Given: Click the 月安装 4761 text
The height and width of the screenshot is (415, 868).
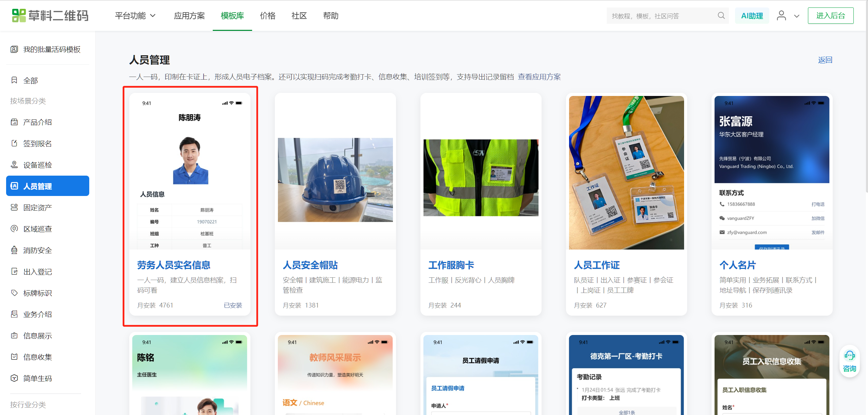Looking at the screenshot, I should [x=155, y=305].
